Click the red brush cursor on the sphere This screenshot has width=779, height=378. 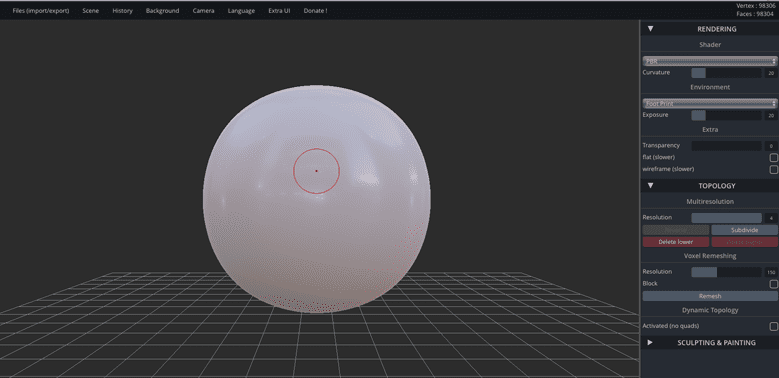[316, 171]
